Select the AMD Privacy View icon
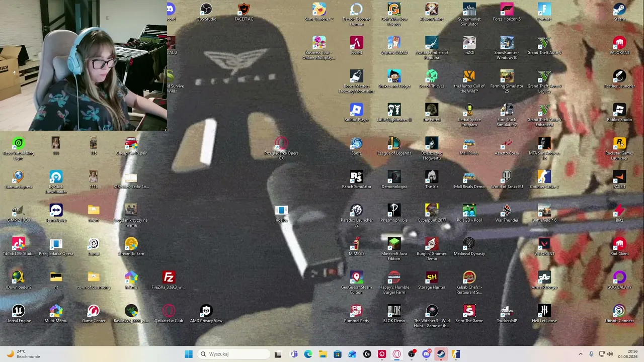Image resolution: width=644 pixels, height=362 pixels. (x=206, y=314)
